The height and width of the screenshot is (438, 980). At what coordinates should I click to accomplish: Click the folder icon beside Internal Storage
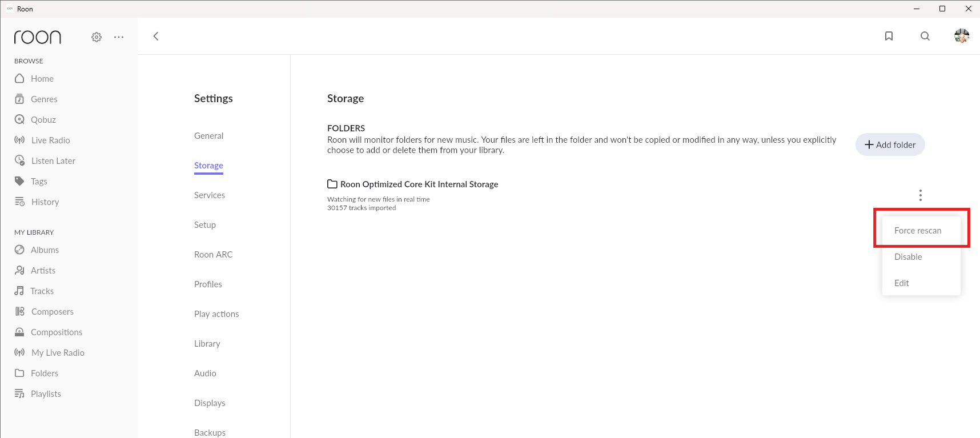[x=332, y=184]
